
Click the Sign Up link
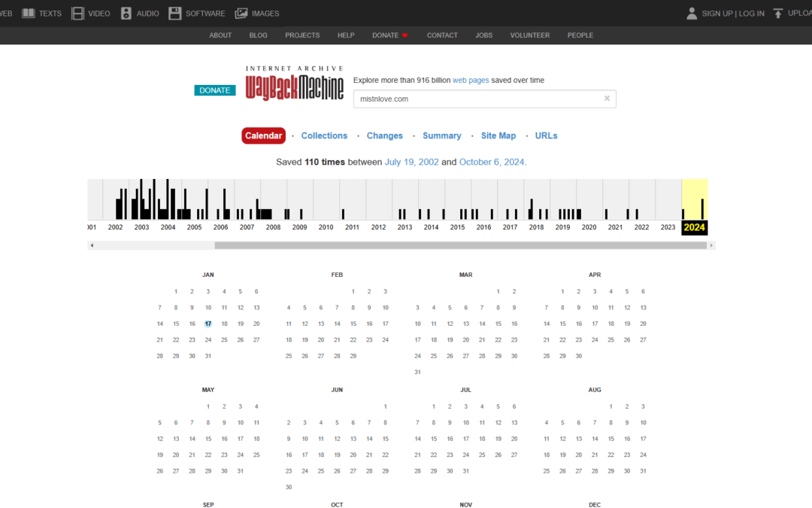717,14
